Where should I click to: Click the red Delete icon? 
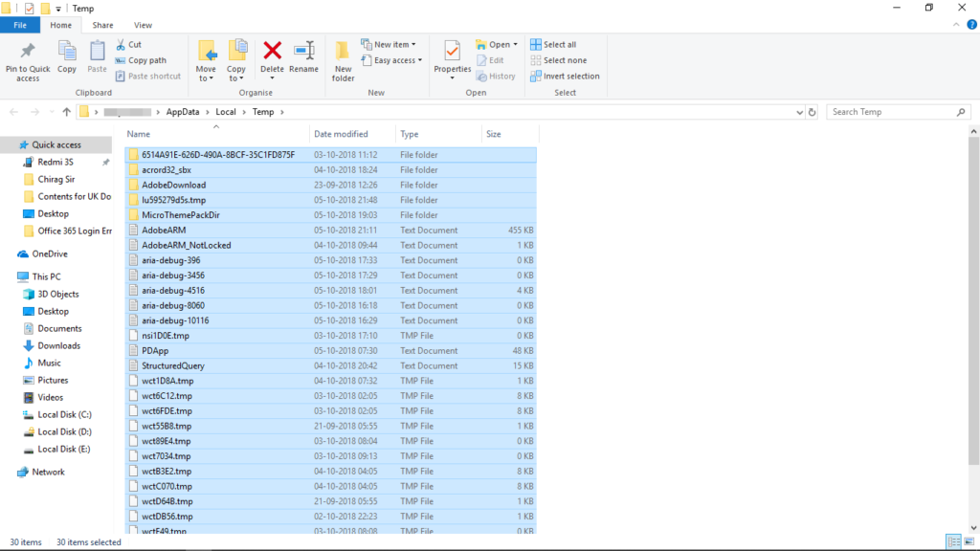(273, 51)
